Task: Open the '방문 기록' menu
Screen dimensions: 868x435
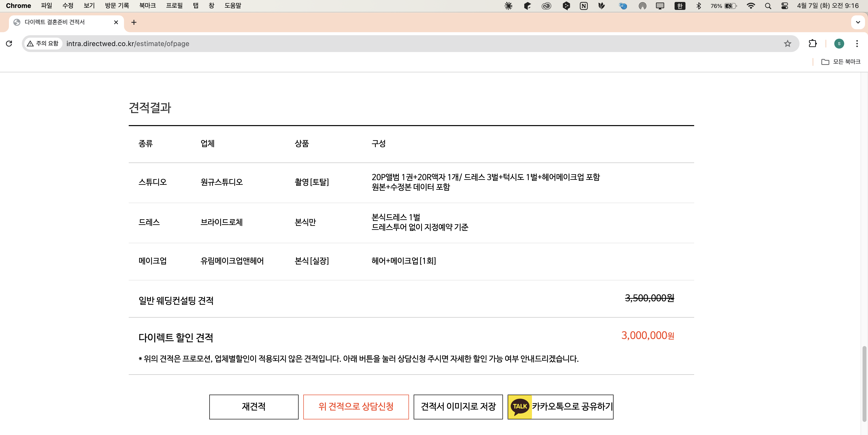Action: (x=116, y=5)
